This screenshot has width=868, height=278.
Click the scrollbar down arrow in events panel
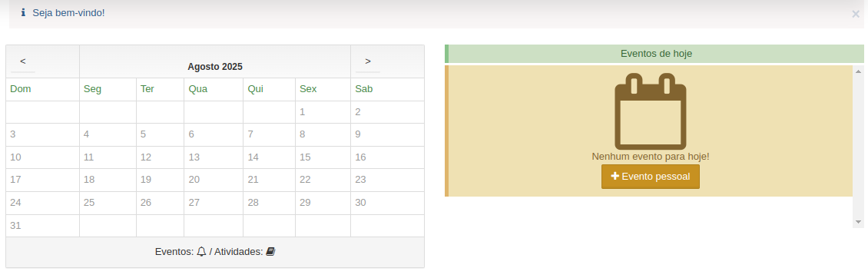(x=859, y=221)
